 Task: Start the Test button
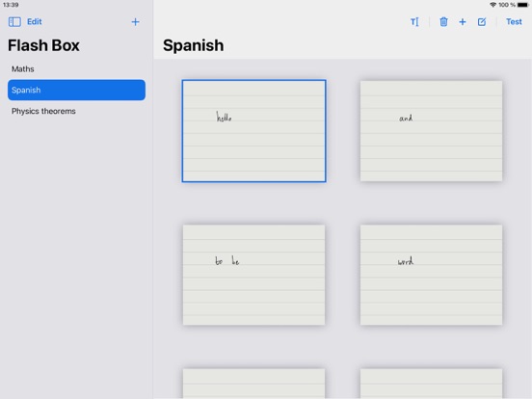point(514,22)
